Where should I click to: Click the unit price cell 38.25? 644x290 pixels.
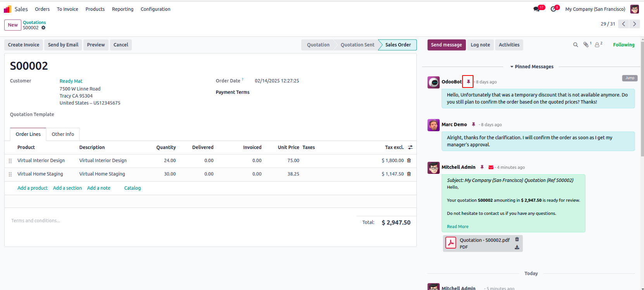point(293,174)
